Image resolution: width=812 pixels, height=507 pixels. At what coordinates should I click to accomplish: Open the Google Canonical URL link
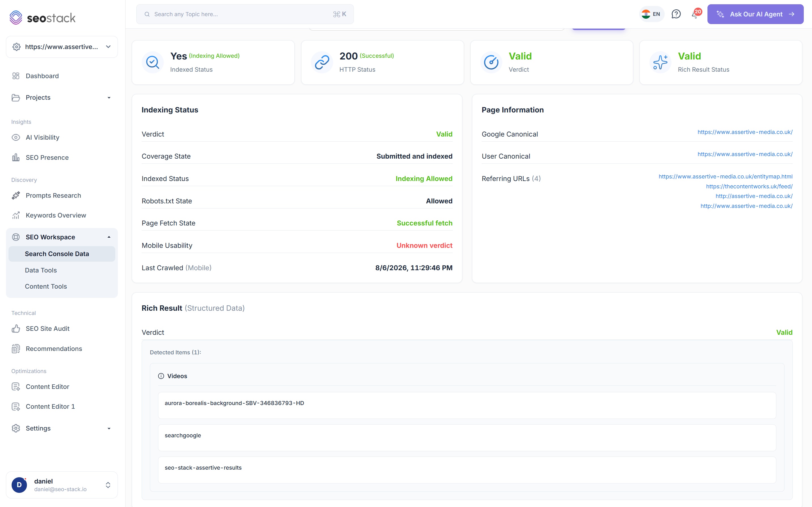pos(745,132)
